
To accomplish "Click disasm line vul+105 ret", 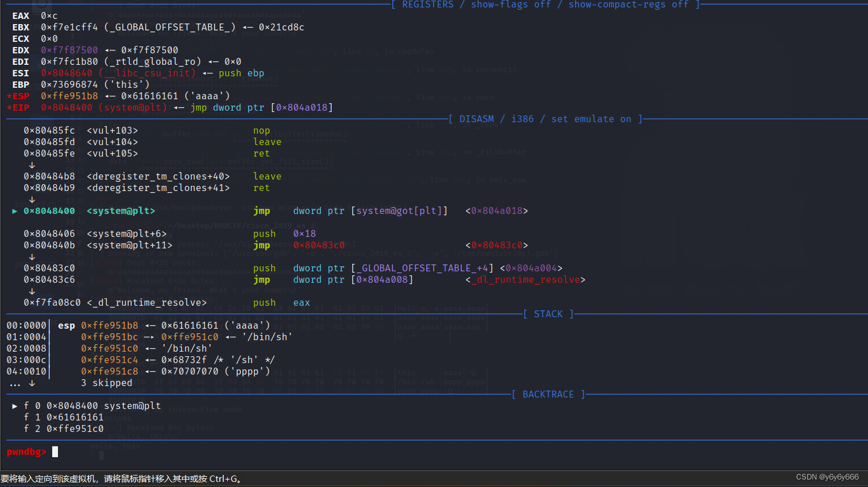I will tap(147, 154).
